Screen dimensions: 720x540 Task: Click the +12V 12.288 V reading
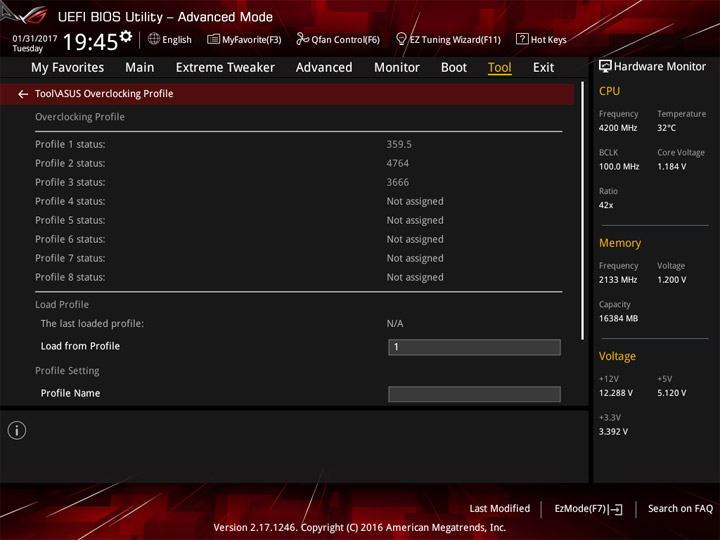(616, 393)
